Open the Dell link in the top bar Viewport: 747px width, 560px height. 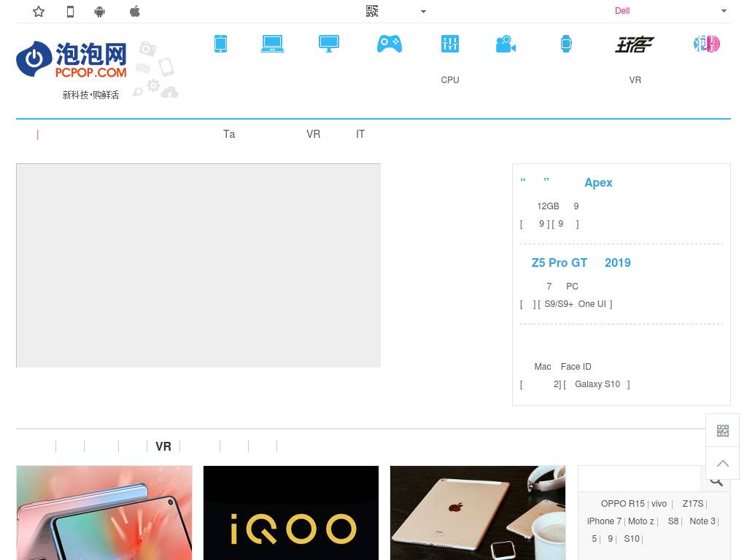pos(622,11)
